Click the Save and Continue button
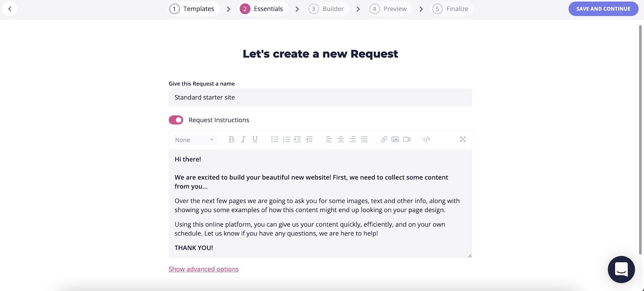 [x=603, y=9]
